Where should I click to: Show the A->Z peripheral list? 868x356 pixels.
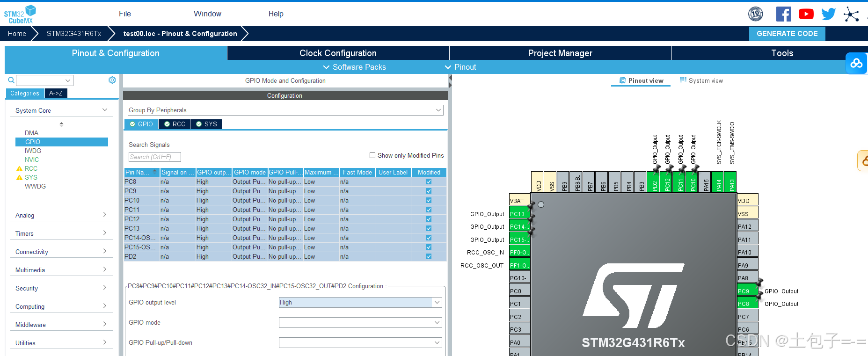tap(56, 93)
